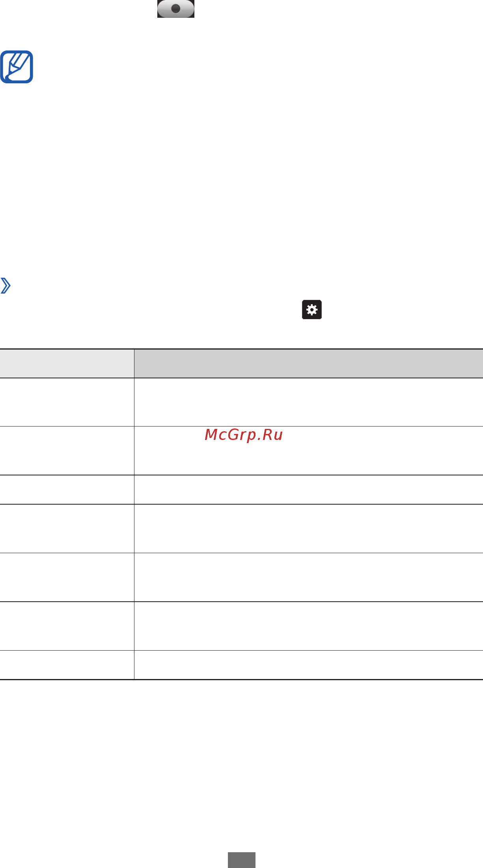Click the sixth row's right table cell

pyautogui.click(x=309, y=626)
